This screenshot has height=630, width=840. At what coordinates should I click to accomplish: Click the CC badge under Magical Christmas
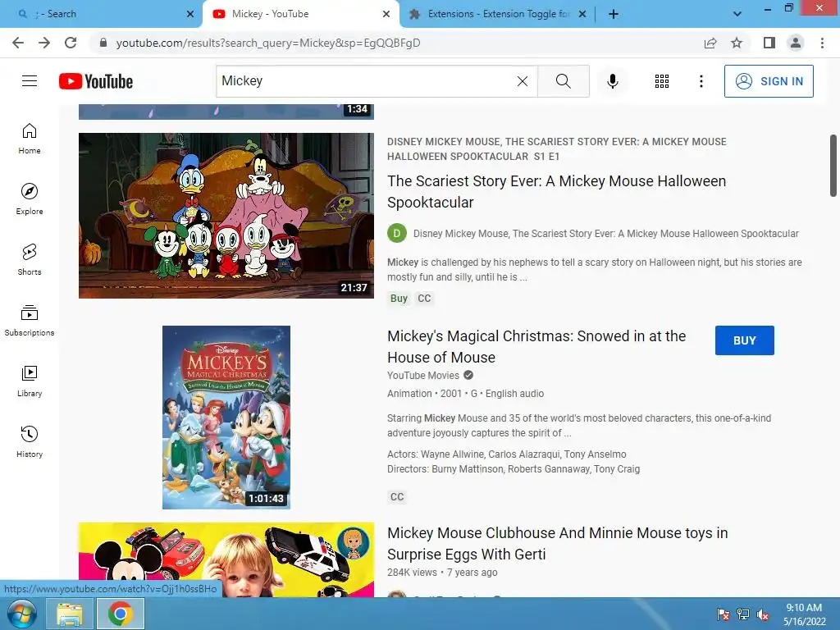(x=397, y=496)
